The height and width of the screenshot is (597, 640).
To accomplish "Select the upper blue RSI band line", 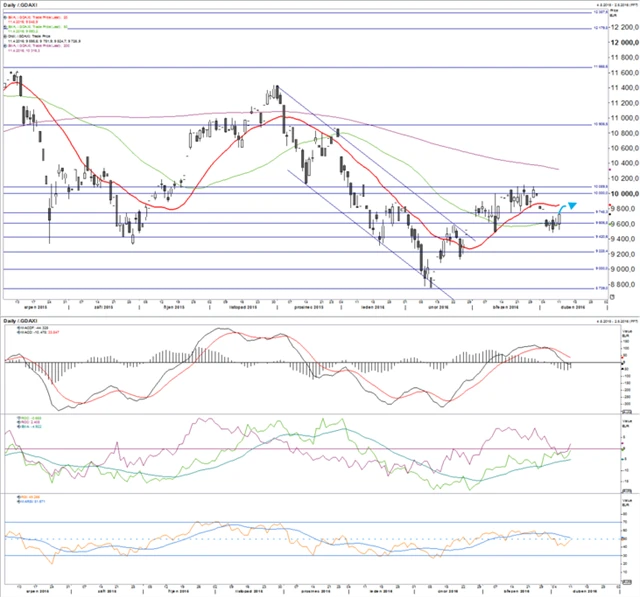I will click(300, 522).
